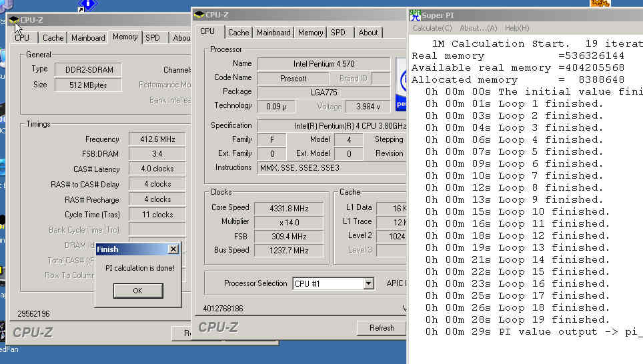Click the blue diamond desktop shortcut icon

pos(87,5)
